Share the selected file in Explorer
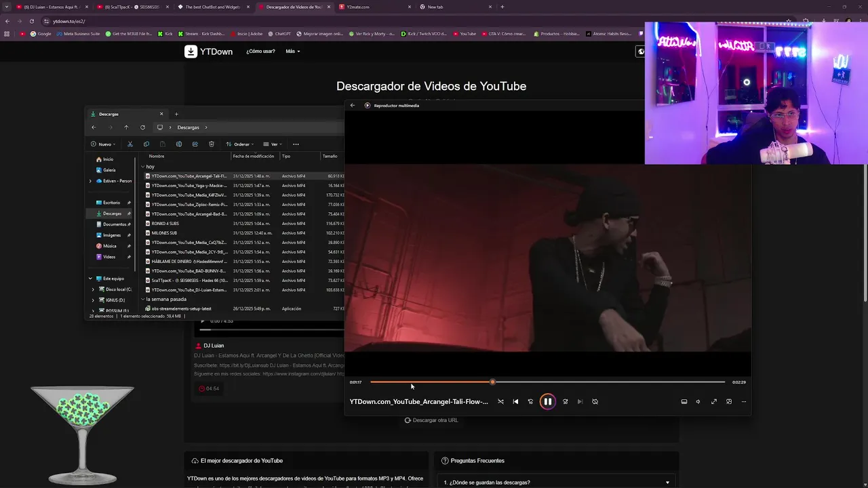This screenshot has height=488, width=868. click(195, 144)
